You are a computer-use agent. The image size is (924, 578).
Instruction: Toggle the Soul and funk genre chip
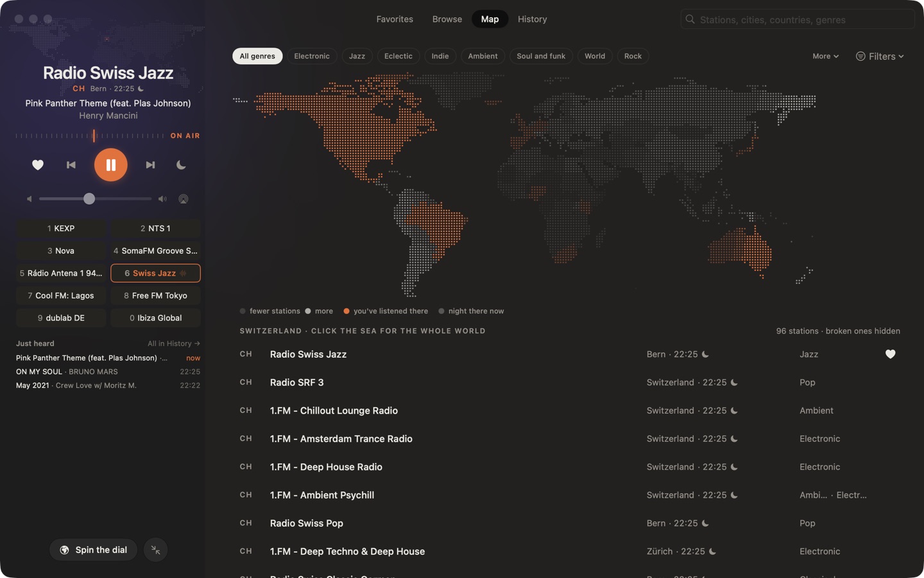(x=541, y=56)
